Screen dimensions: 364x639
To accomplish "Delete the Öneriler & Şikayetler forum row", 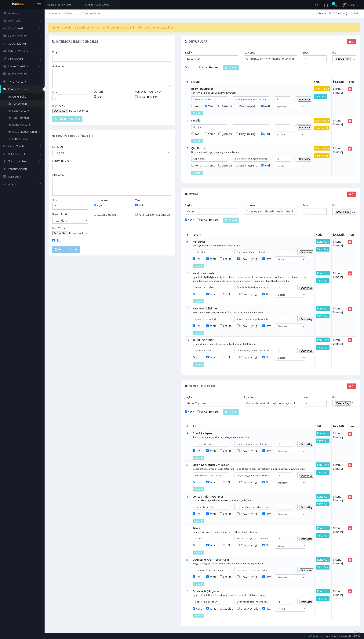I will click(350, 591).
